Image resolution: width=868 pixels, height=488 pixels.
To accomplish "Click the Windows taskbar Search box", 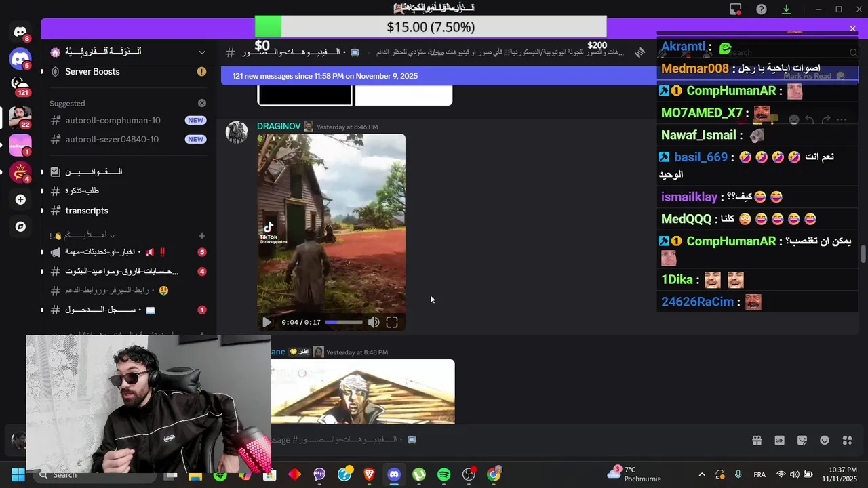I will click(x=95, y=474).
